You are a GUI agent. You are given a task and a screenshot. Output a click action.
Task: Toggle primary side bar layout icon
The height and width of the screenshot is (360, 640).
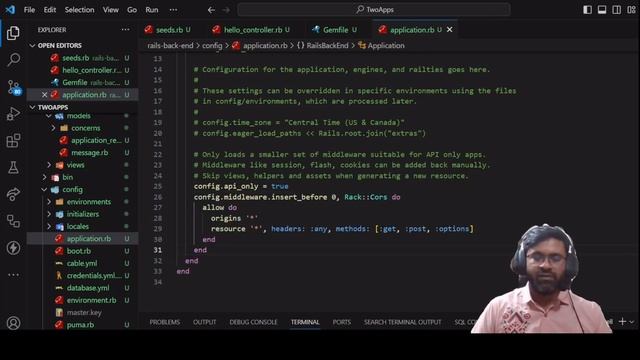point(587,10)
